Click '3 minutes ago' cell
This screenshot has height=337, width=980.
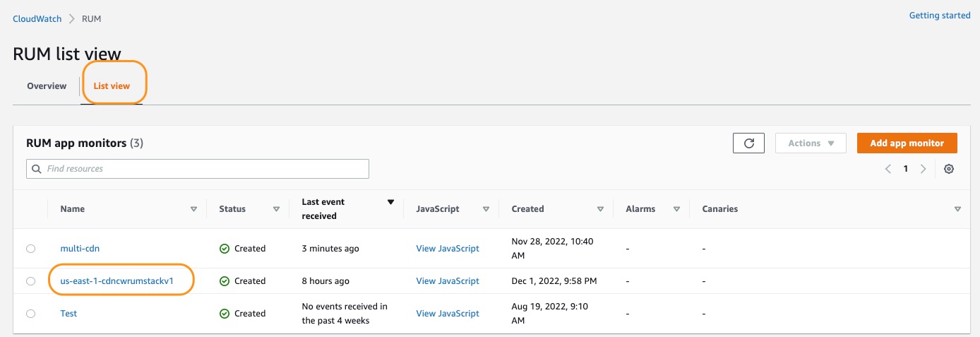click(x=331, y=249)
